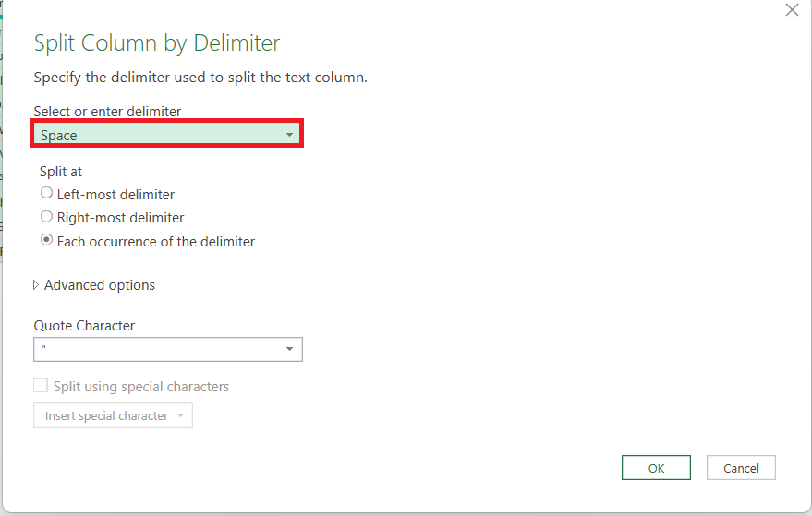Cancel the Split Column dialog
Image resolution: width=812 pixels, height=516 pixels.
(x=741, y=468)
